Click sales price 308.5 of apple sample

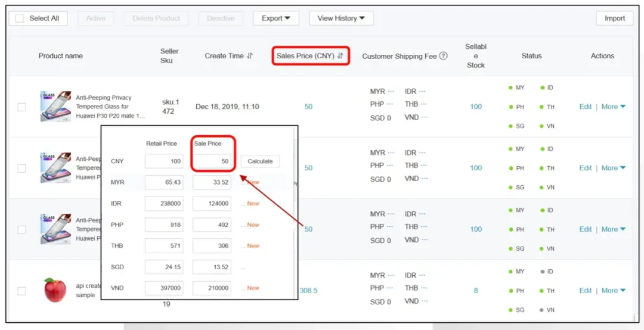tap(308, 291)
